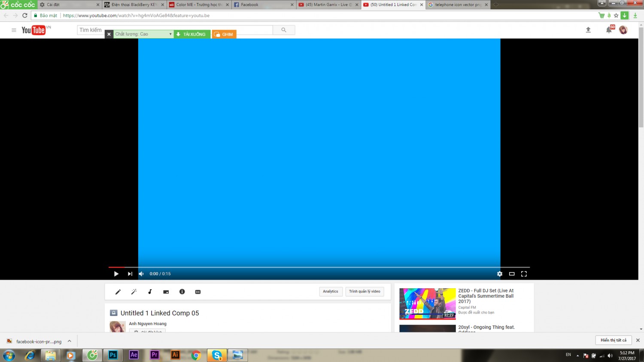The image size is (644, 362).
Task: Open the Analytics button
Action: coord(331,292)
